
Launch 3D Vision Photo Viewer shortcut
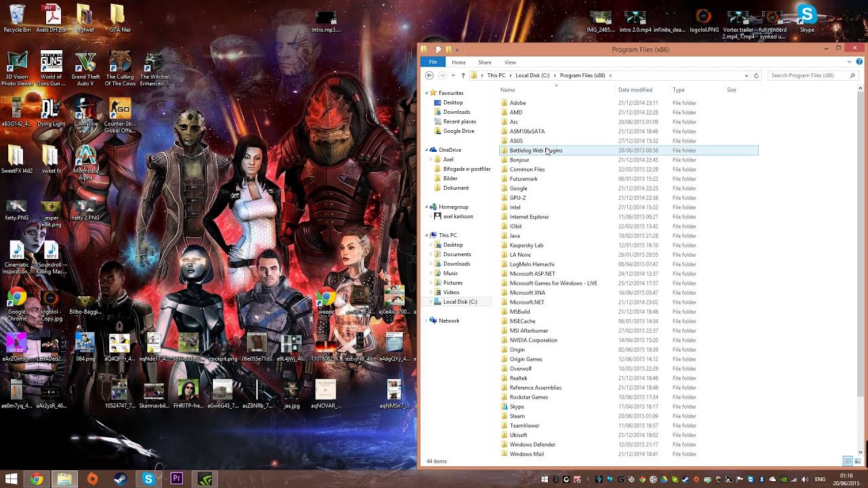pyautogui.click(x=17, y=69)
